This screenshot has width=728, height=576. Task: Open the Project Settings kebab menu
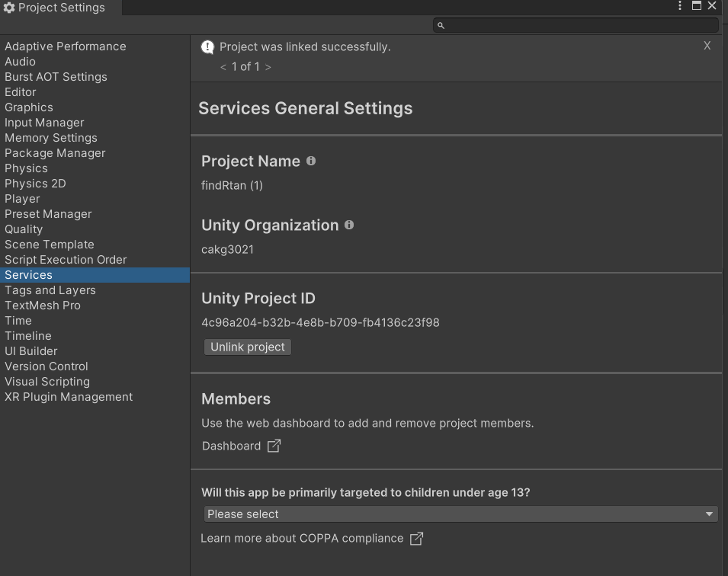coord(680,5)
